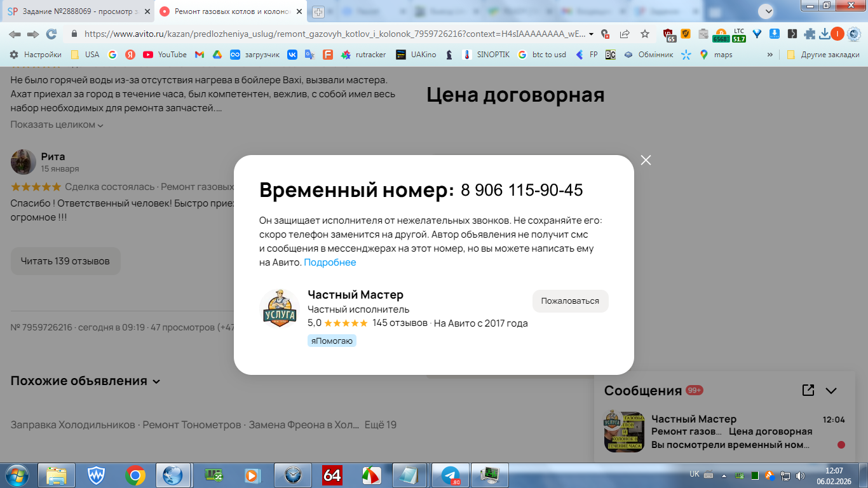The image size is (868, 488).
Task: Click the blue download-box extension icon
Action: (x=775, y=34)
